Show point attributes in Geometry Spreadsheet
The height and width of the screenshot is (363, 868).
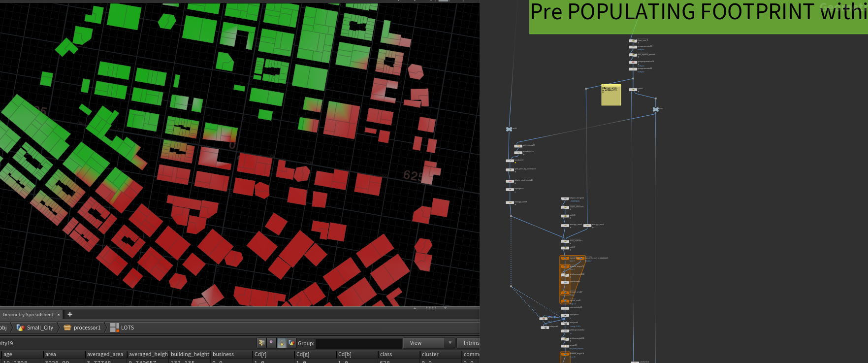coord(261,343)
